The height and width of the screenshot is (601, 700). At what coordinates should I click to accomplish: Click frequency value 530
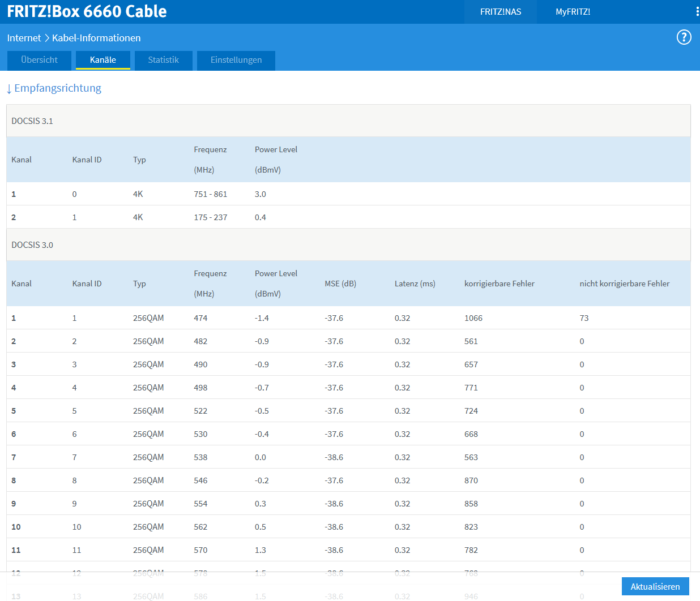pyautogui.click(x=200, y=434)
